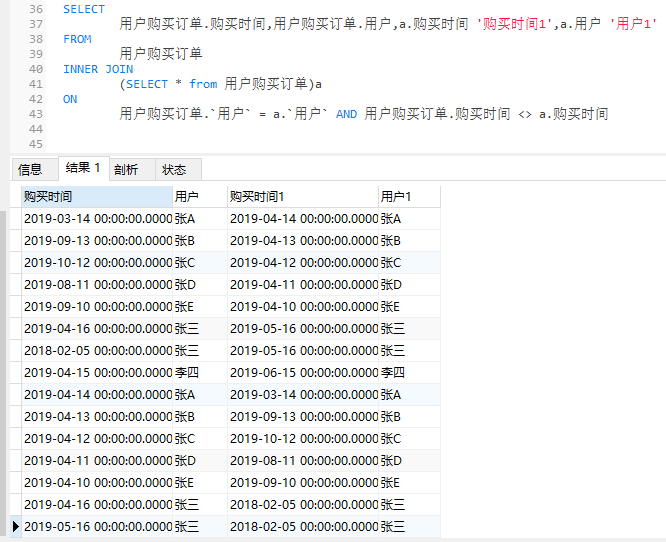Viewport: 666px width, 542px height.
Task: Select the 用户1 column header
Action: point(408,197)
